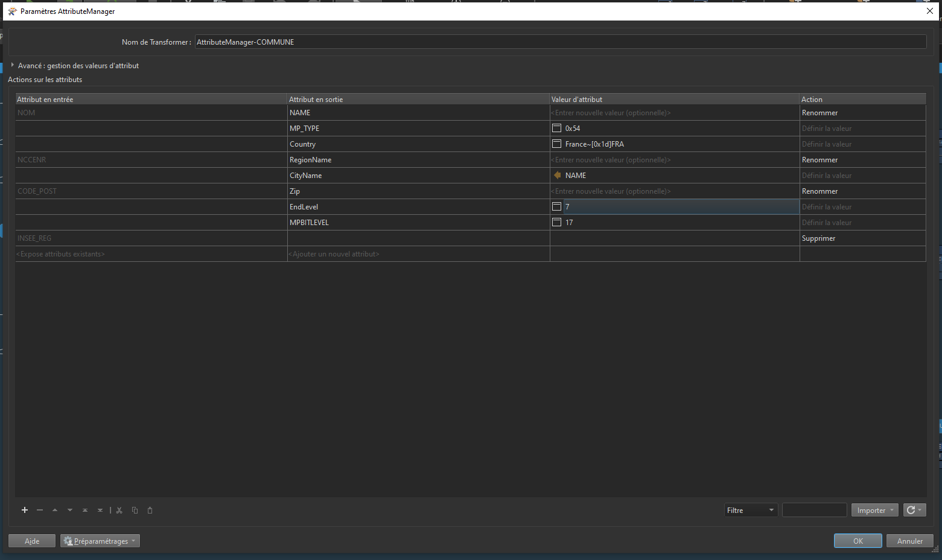
Task: Move selected attribute down one row
Action: tap(70, 510)
